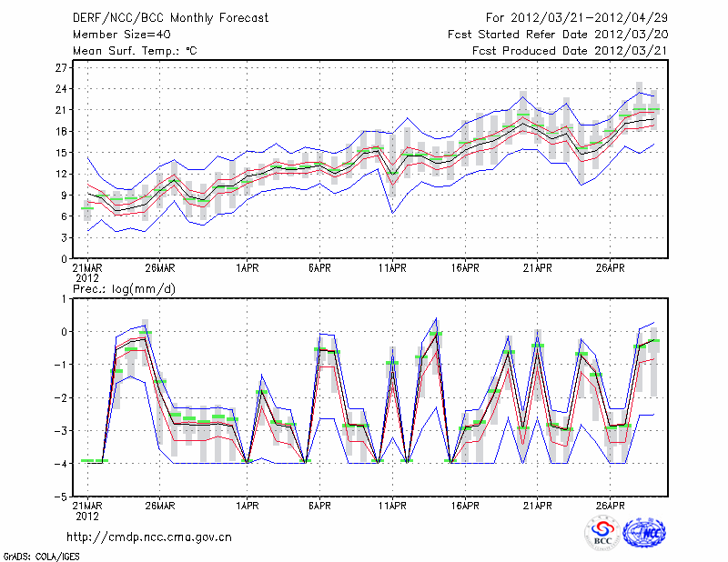Click the -5 tick on the precipitation y-axis
Image resolution: width=728 pixels, height=562 pixels.
pyautogui.click(x=62, y=497)
